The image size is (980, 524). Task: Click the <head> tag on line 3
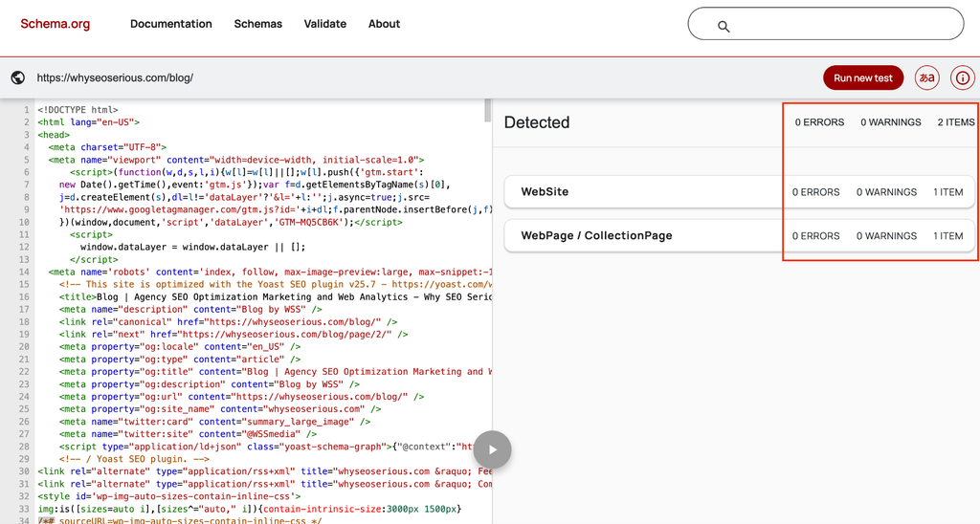(x=54, y=135)
